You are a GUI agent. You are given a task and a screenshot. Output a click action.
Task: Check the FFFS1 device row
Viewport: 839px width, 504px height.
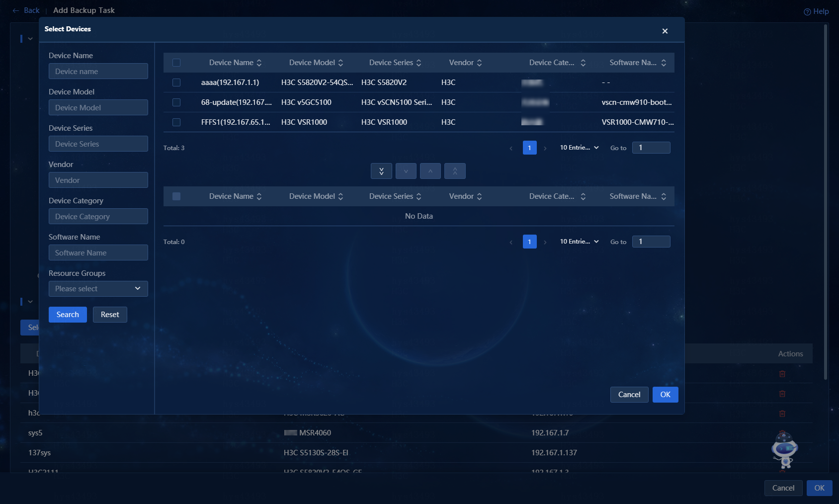pos(176,122)
